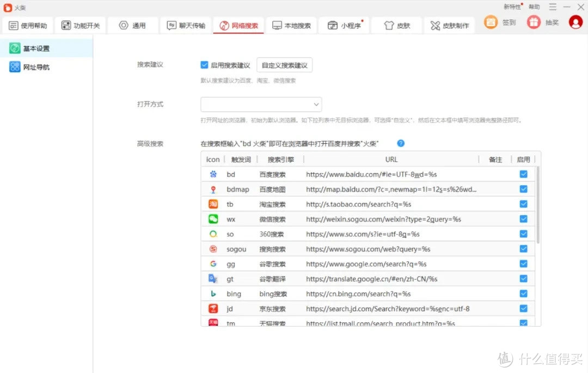
Task: Click the Baidu paw icon in bd row
Action: click(x=213, y=174)
